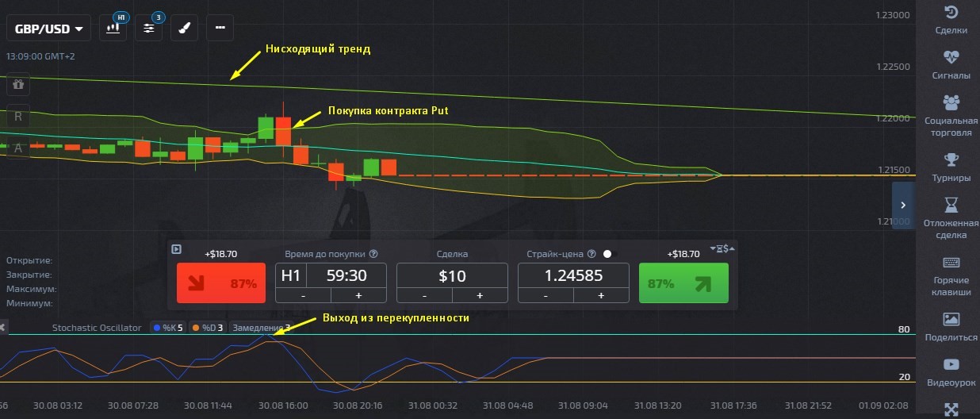Open the Сигналы signals panel
This screenshot has height=419, width=980.
[951, 65]
